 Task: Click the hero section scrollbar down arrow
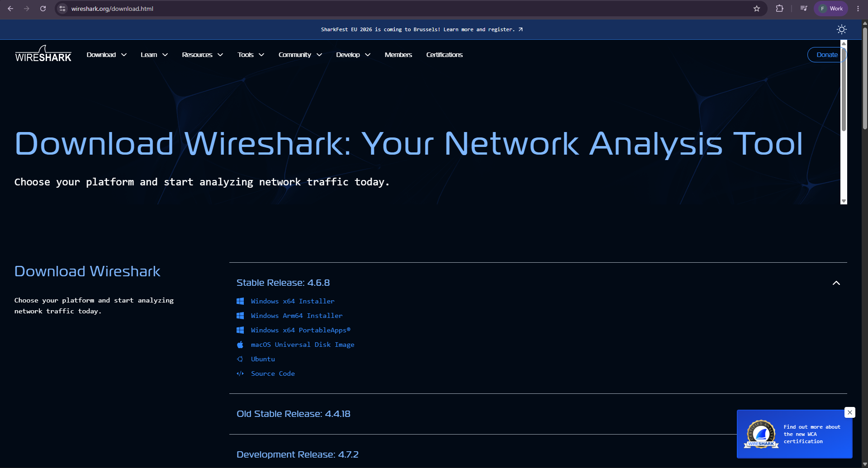pos(844,201)
